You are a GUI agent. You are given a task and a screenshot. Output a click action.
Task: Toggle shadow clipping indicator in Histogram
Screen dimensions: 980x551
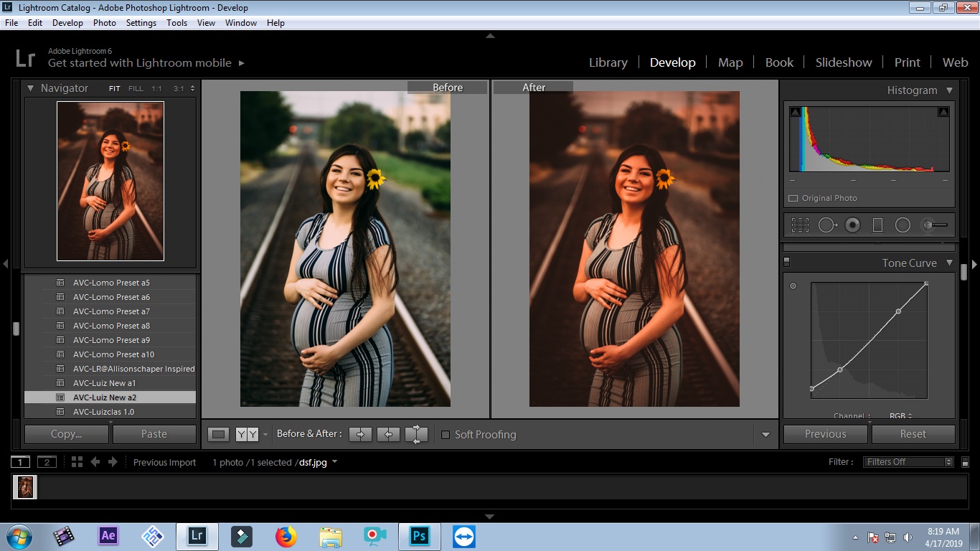[795, 112]
